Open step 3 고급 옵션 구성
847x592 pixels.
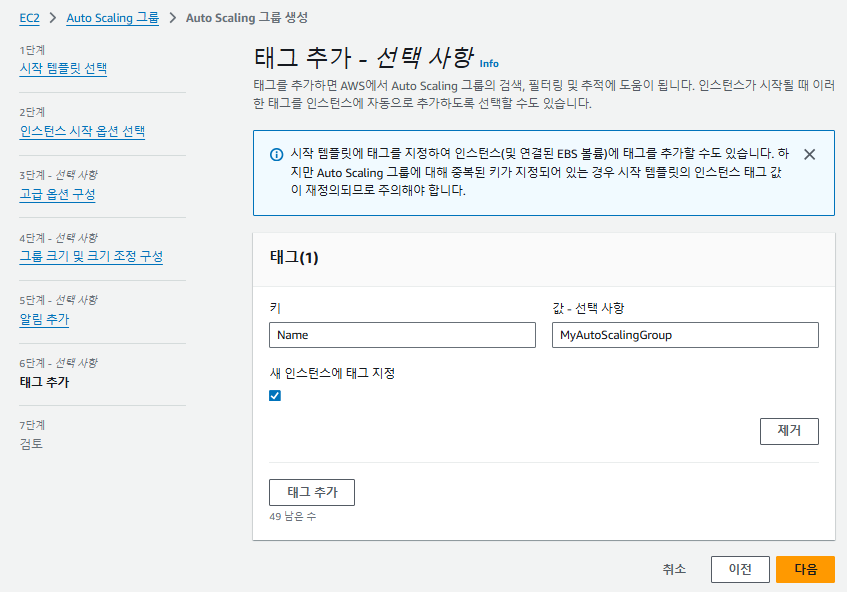tap(57, 194)
